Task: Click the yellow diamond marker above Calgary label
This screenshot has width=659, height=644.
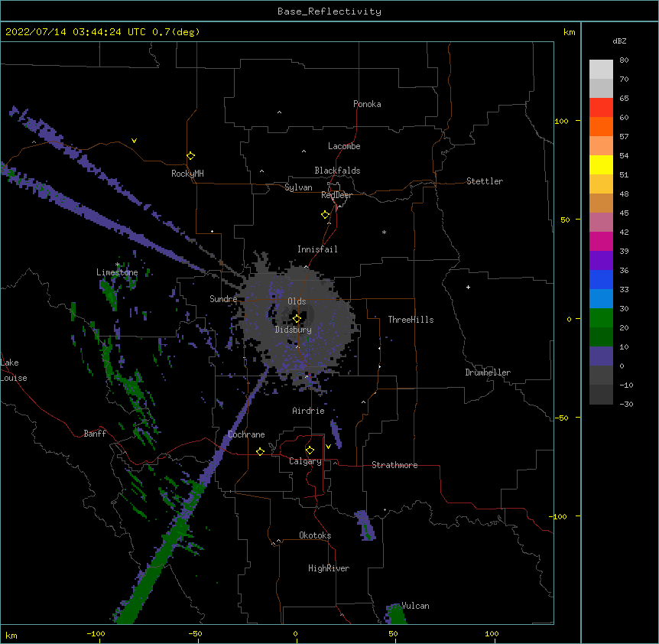Action: point(310,450)
